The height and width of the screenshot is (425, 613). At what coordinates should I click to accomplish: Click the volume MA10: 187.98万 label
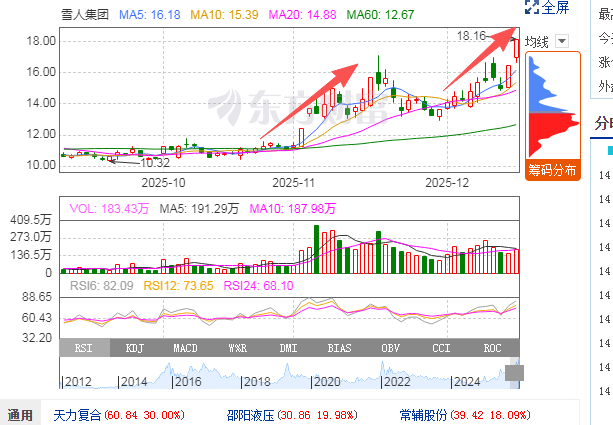click(x=292, y=208)
